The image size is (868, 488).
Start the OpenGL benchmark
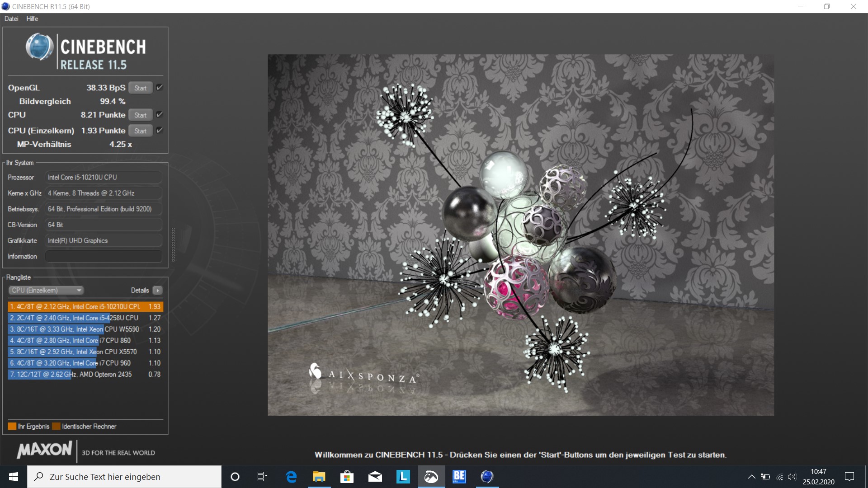point(140,88)
